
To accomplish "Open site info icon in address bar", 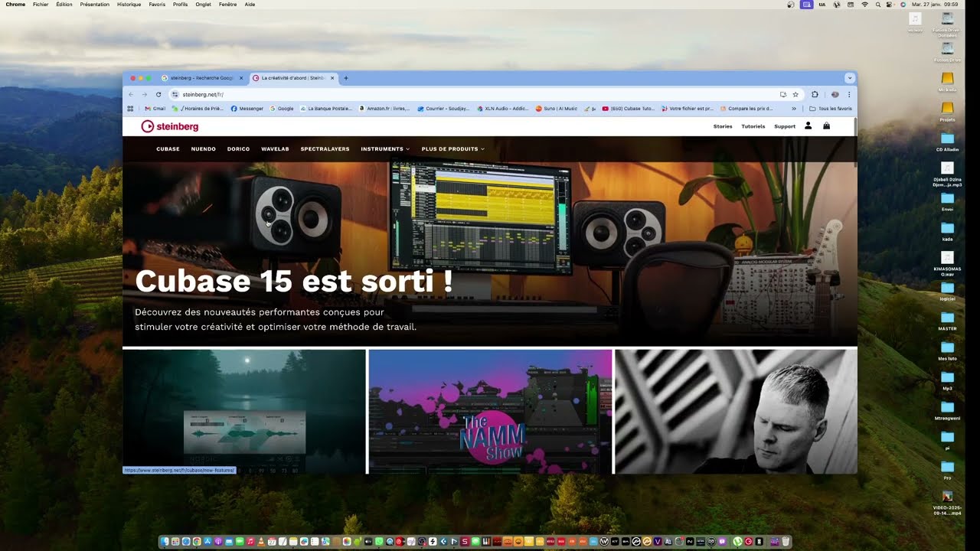I will pyautogui.click(x=175, y=94).
